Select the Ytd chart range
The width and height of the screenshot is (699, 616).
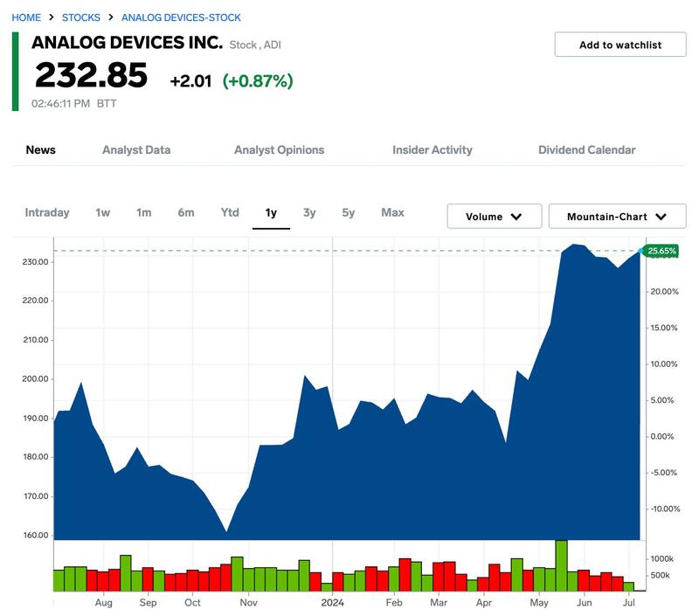pos(230,212)
